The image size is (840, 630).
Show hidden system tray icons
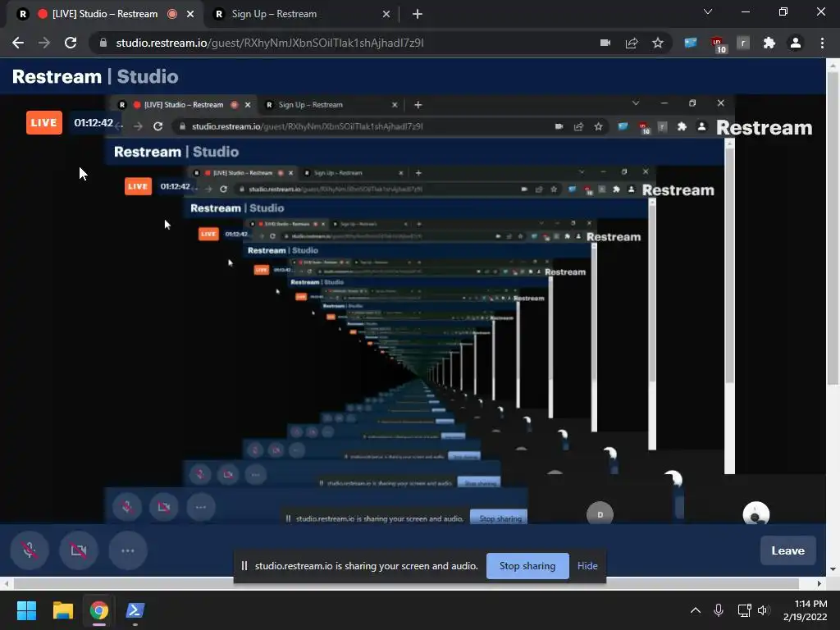pyautogui.click(x=696, y=610)
